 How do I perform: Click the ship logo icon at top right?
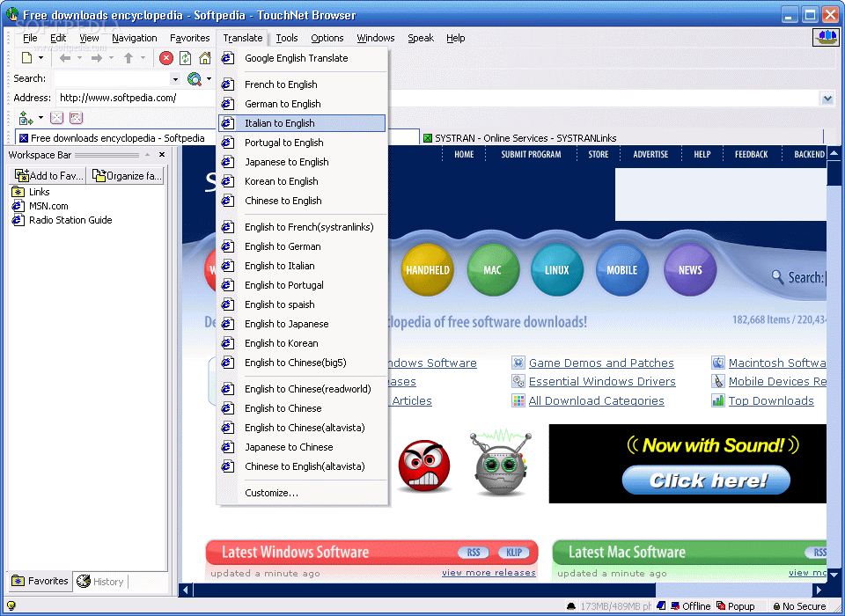point(826,37)
